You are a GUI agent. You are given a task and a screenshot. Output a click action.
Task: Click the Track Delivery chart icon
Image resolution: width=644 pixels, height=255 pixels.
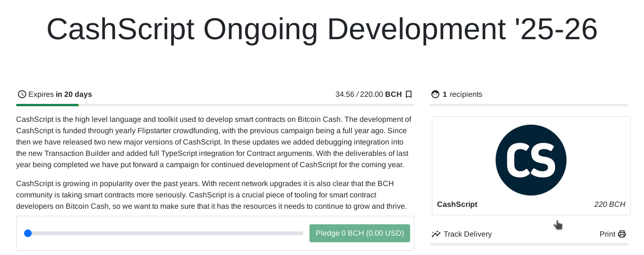[x=436, y=234]
